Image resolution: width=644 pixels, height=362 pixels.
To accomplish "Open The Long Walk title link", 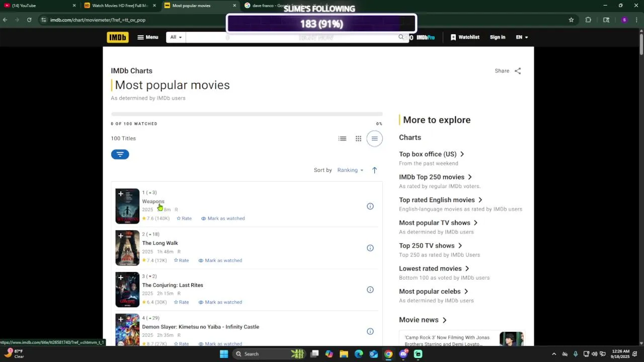I will click(x=160, y=243).
